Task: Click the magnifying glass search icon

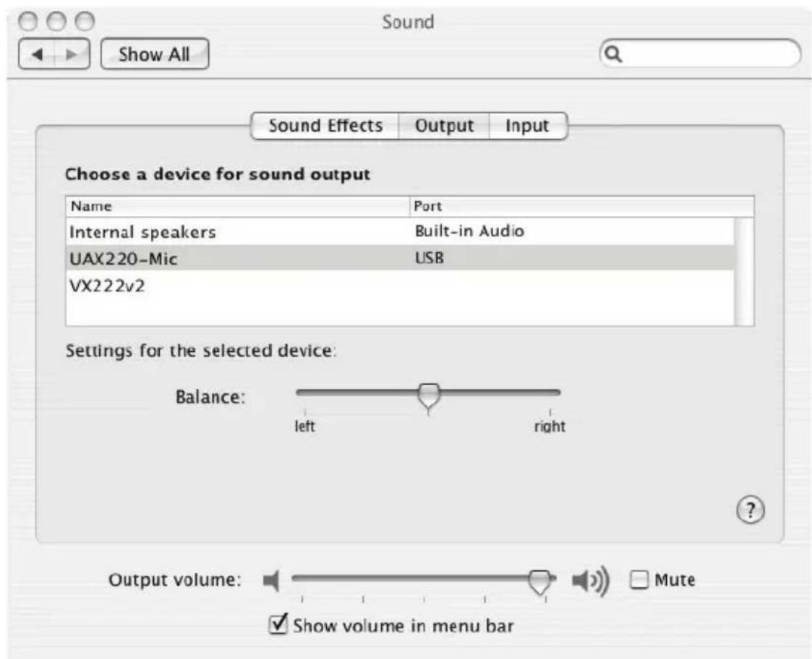Action: pos(613,54)
